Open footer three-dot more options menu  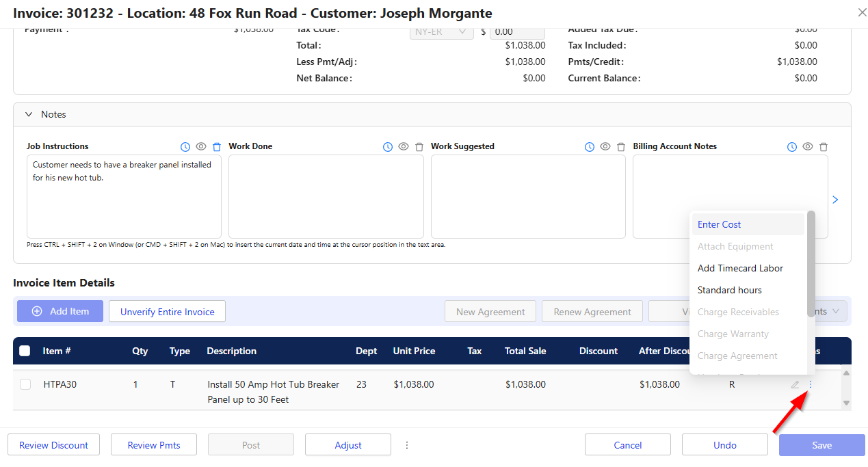[407, 445]
